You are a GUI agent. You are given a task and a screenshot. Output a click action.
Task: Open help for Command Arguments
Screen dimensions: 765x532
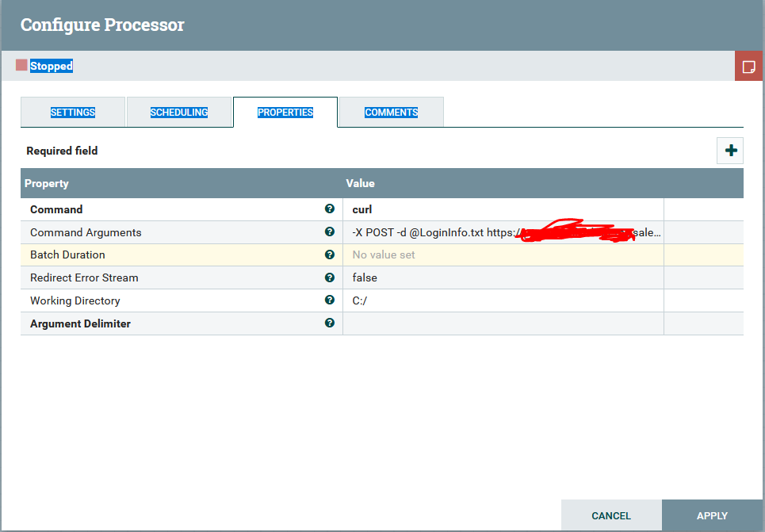click(330, 232)
